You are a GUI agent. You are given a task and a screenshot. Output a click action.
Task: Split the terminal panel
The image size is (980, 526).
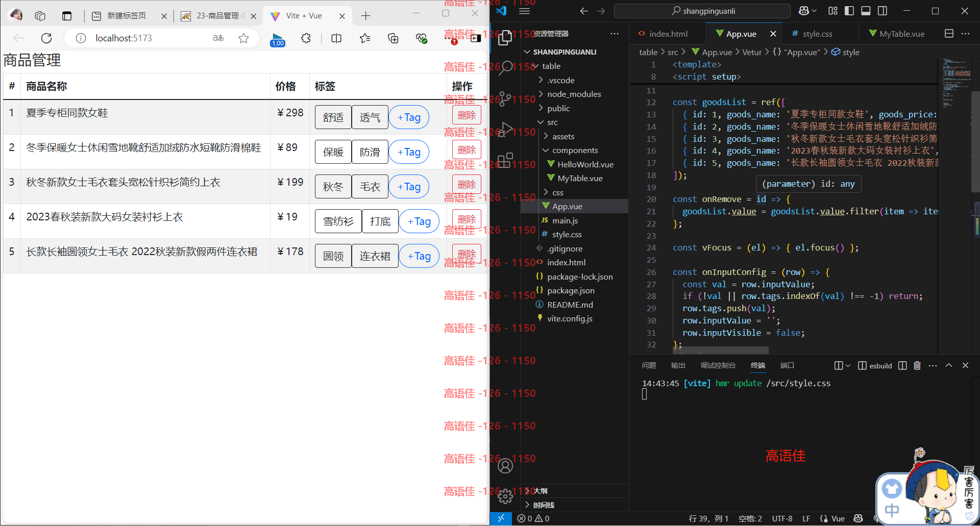pyautogui.click(x=902, y=365)
